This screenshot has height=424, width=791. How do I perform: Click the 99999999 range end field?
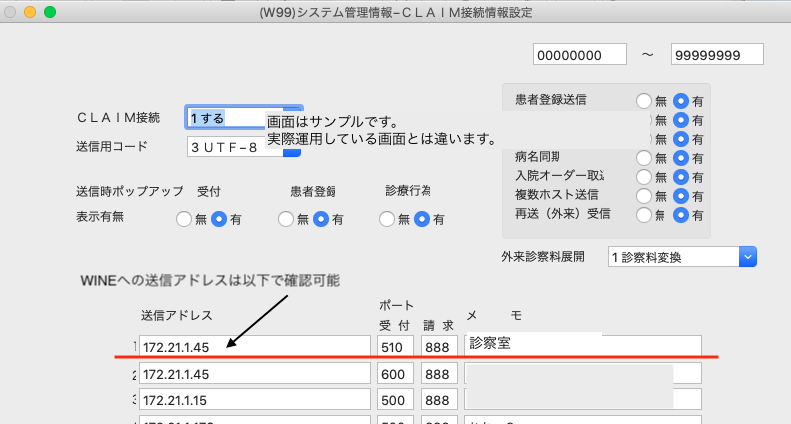[717, 54]
